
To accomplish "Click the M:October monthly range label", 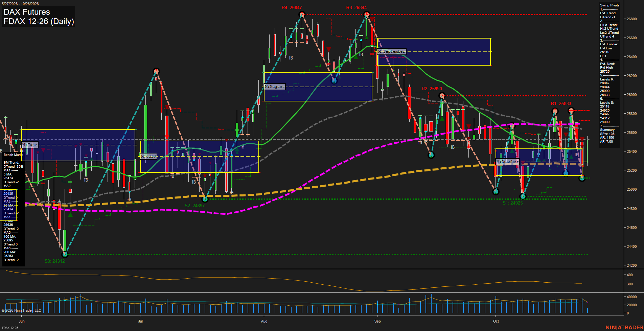I will pos(507,162).
